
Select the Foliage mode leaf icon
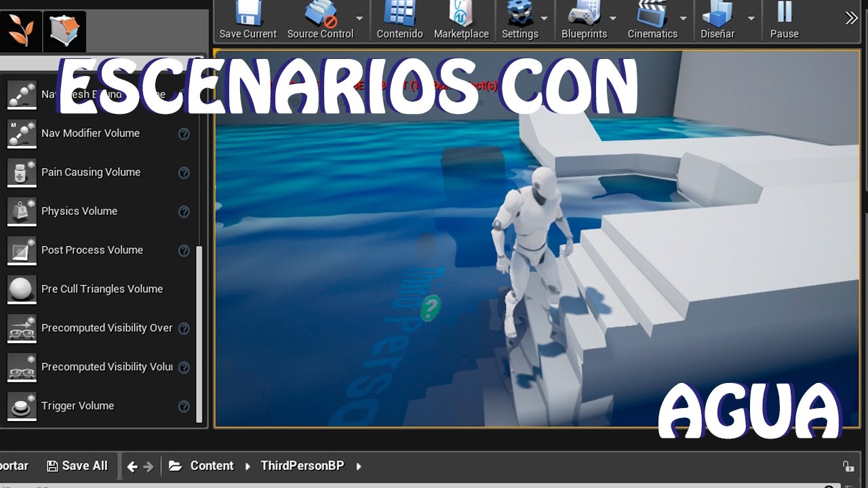click(x=20, y=31)
